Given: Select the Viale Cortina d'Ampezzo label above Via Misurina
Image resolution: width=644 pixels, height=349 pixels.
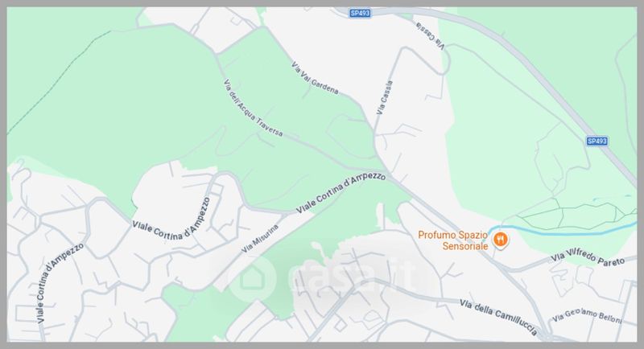Looking at the screenshot, I should [x=341, y=192].
